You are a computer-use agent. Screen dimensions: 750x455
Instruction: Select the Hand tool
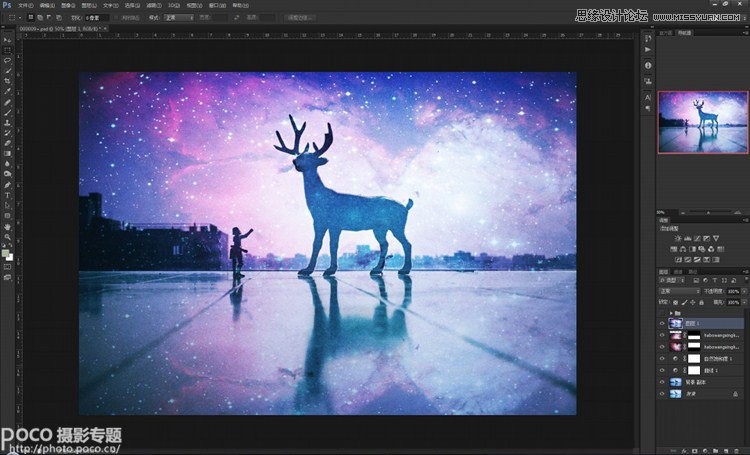[7, 227]
